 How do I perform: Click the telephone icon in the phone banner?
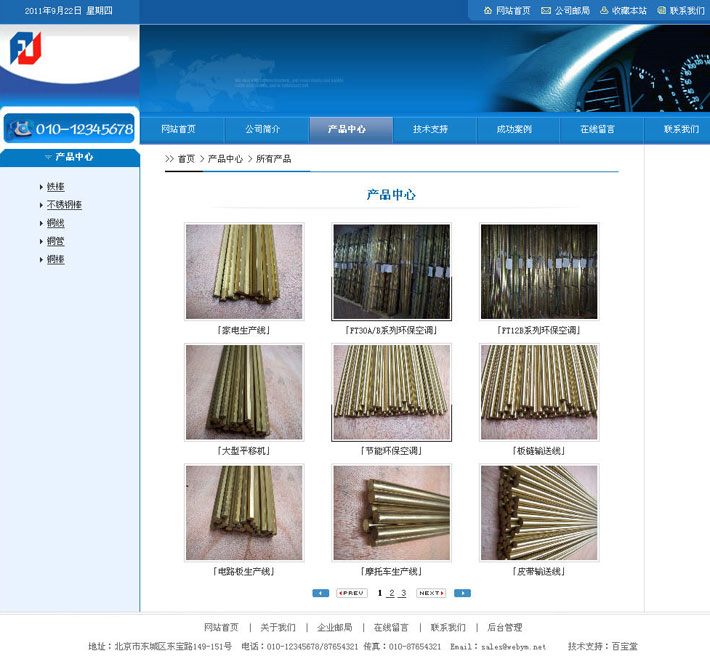pos(20,128)
